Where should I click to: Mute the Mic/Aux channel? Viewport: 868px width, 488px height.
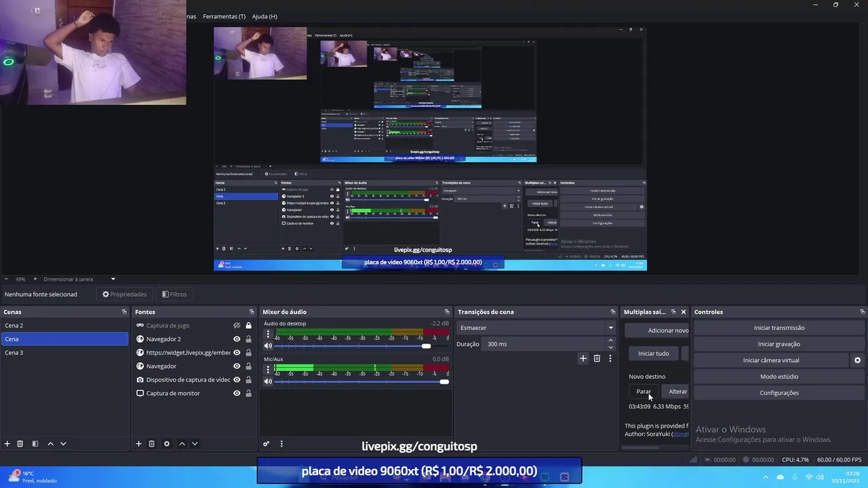[x=268, y=382]
